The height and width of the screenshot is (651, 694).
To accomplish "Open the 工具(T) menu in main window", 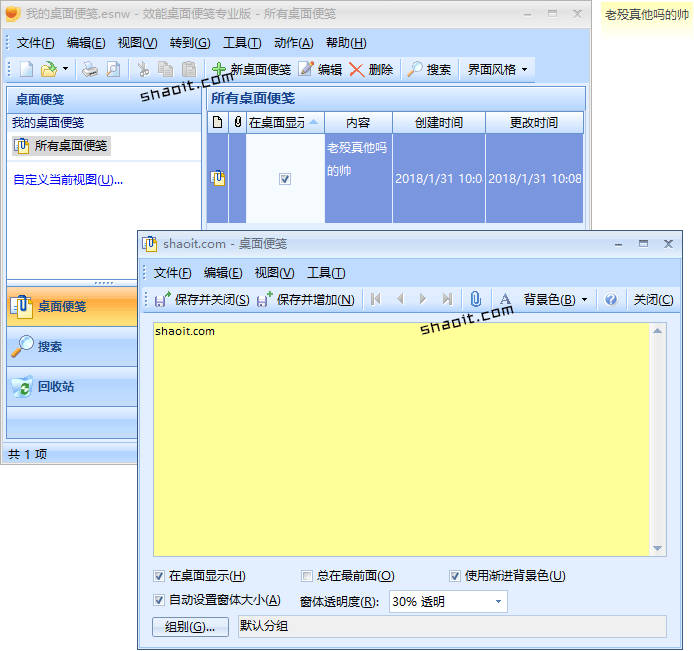I will pyautogui.click(x=242, y=43).
